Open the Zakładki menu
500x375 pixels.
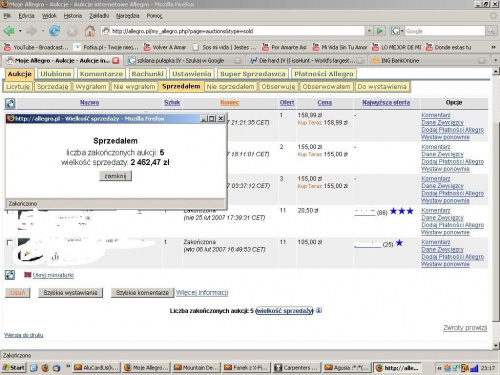point(99,16)
